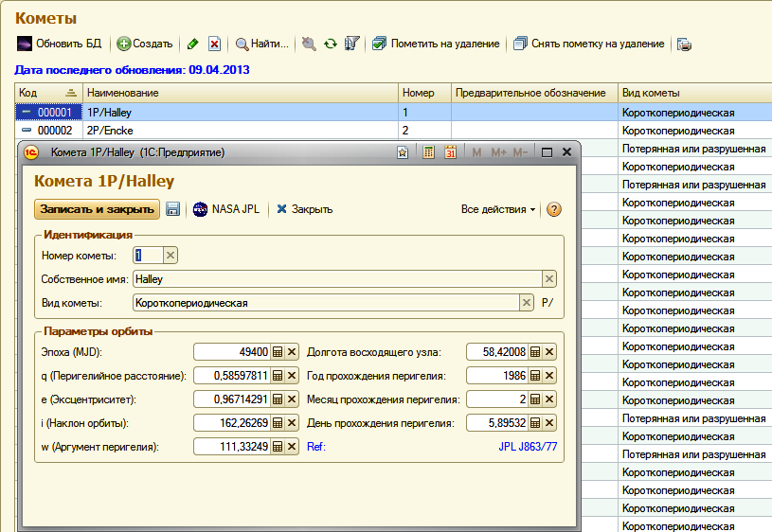Select the 1P/Halley row in the list
The width and height of the screenshot is (772, 532).
[393, 113]
